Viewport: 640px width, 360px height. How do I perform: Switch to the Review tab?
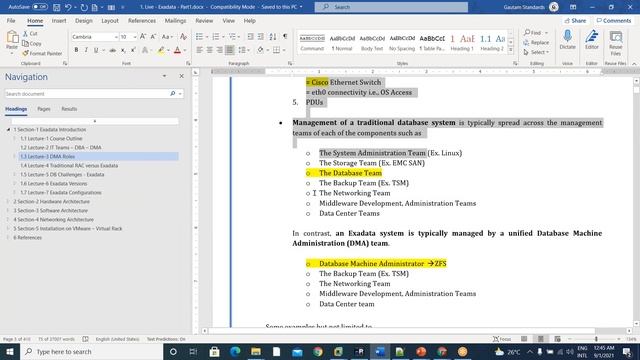[x=204, y=20]
